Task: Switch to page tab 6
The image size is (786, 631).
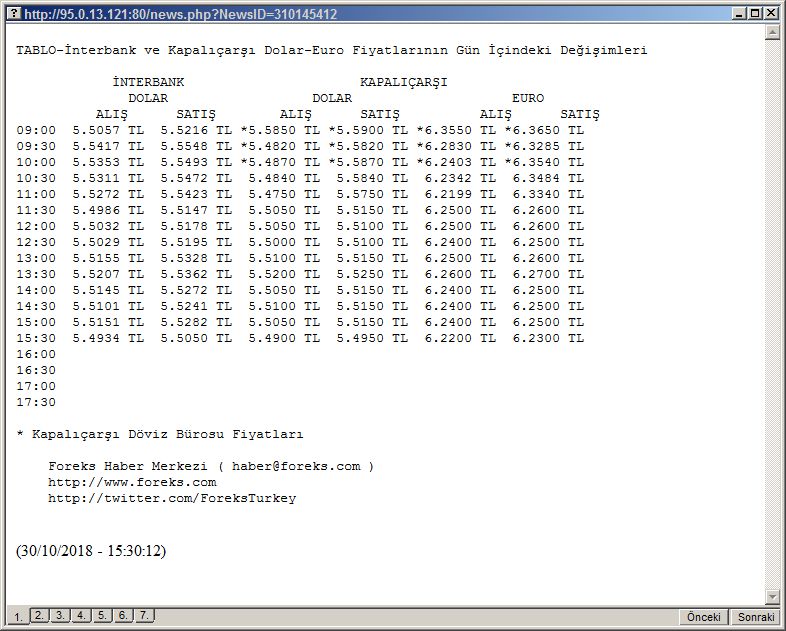Action: tap(123, 615)
